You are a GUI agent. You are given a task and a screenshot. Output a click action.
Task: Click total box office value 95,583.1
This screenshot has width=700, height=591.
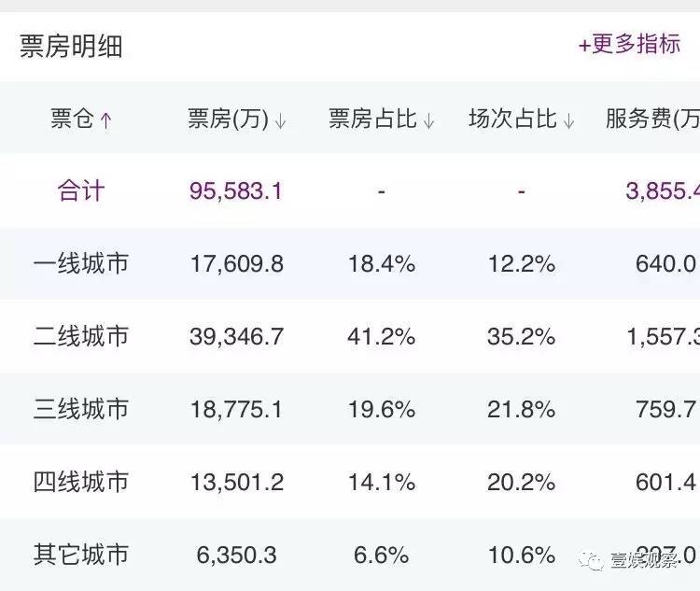click(236, 191)
